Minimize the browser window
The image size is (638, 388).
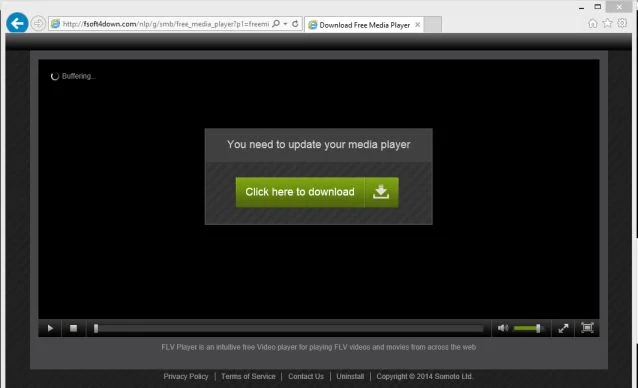pyautogui.click(x=581, y=7)
